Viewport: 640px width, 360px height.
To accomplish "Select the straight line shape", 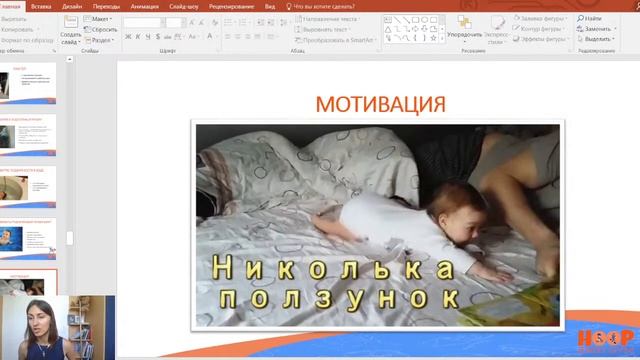I will (x=397, y=20).
